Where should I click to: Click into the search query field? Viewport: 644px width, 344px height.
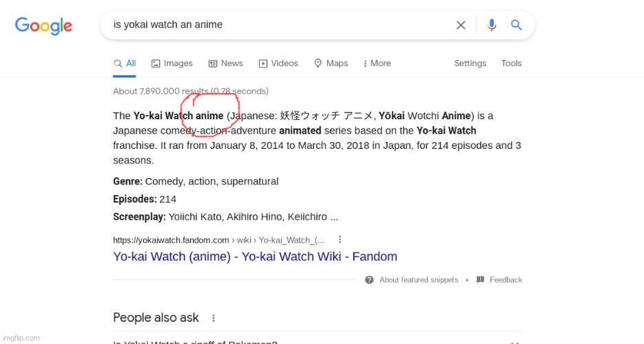(276, 26)
